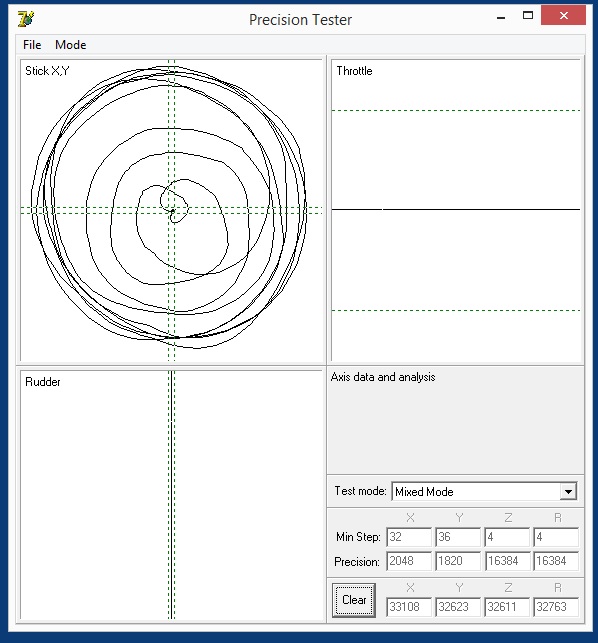
Task: Click the Throttle graph panel
Action: click(x=456, y=210)
